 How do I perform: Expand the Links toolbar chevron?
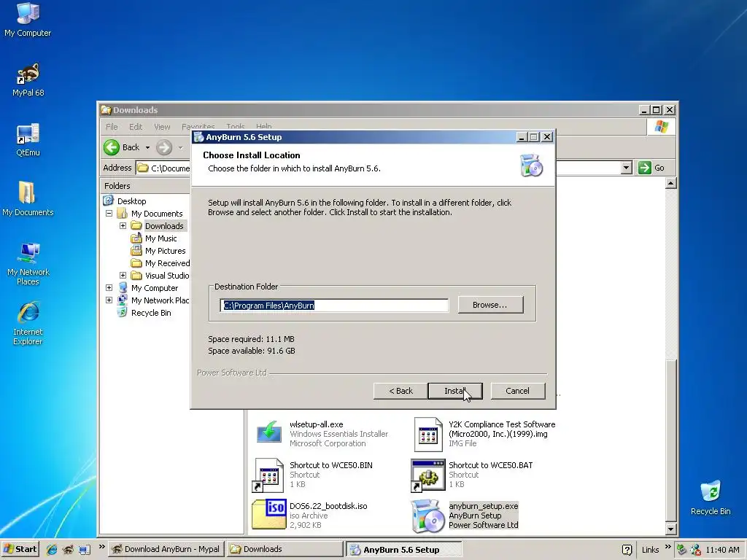(667, 547)
